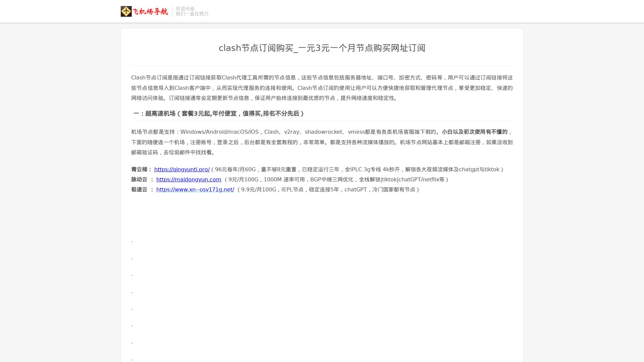The width and height of the screenshot is (644, 362).
Task: Open the https://qingyunti.pro/ link
Action: (182, 170)
